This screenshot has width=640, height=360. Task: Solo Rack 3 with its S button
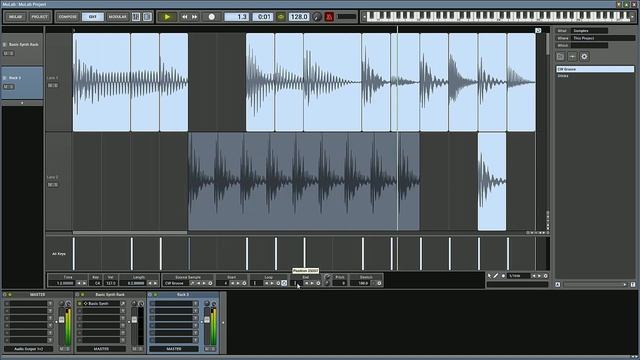tap(213, 349)
